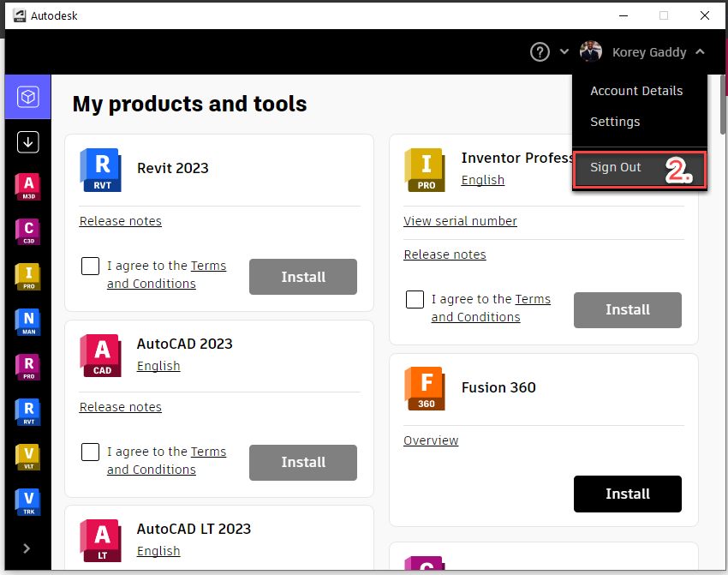Select Sign Out from the account menu
Image resolution: width=728 pixels, height=575 pixels.
[x=615, y=167]
